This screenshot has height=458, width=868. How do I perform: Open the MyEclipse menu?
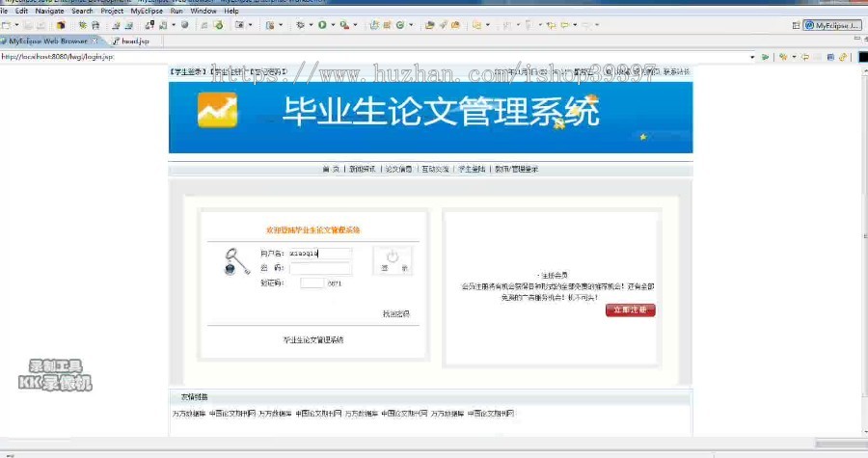pos(147,11)
